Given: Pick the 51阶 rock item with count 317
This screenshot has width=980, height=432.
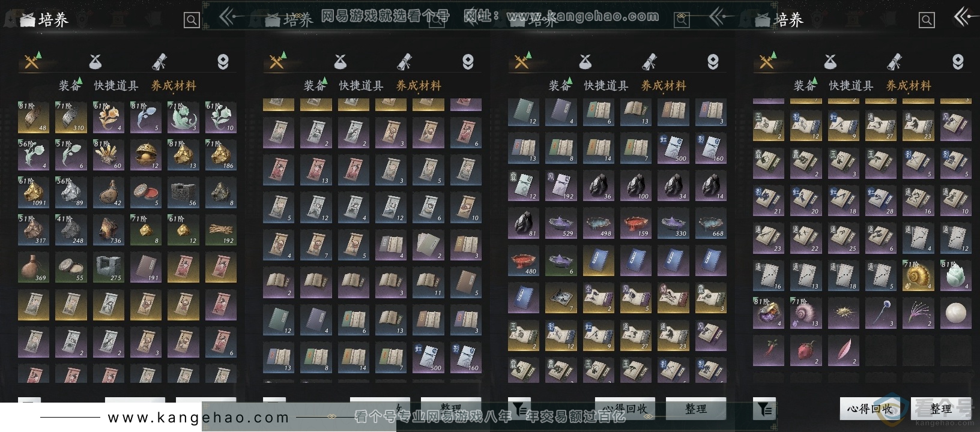Looking at the screenshot, I should [x=34, y=230].
